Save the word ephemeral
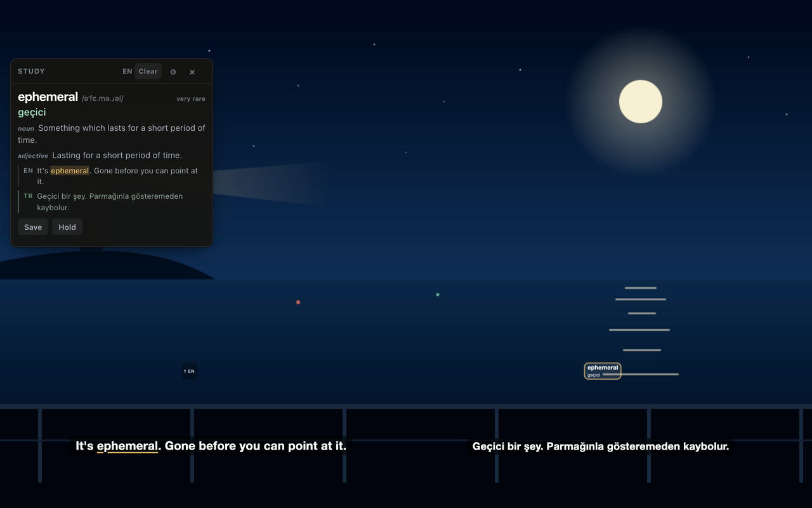This screenshot has height=508, width=812. pyautogui.click(x=33, y=227)
